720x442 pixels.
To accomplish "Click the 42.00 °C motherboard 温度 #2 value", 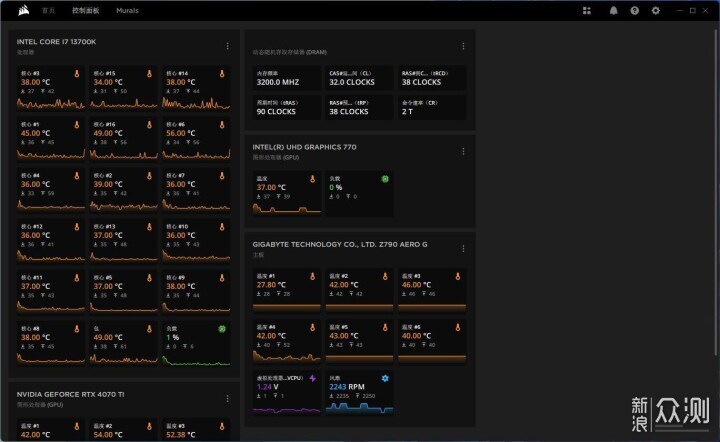I will coord(343,285).
